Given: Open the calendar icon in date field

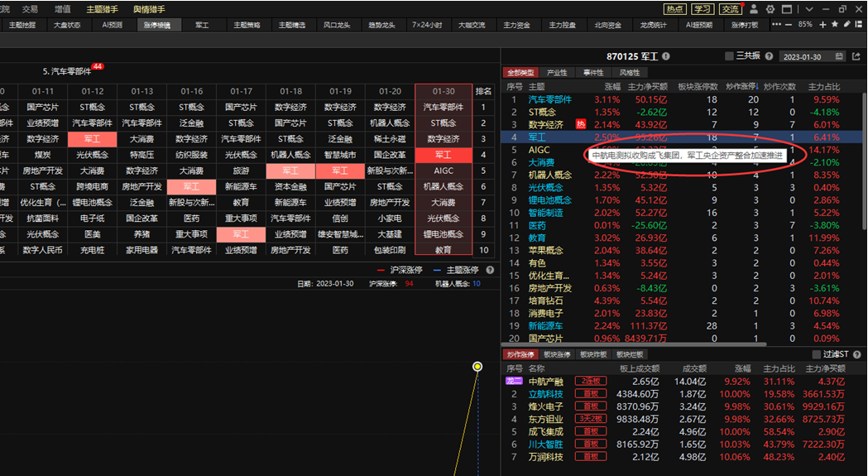Looking at the screenshot, I should 839,56.
